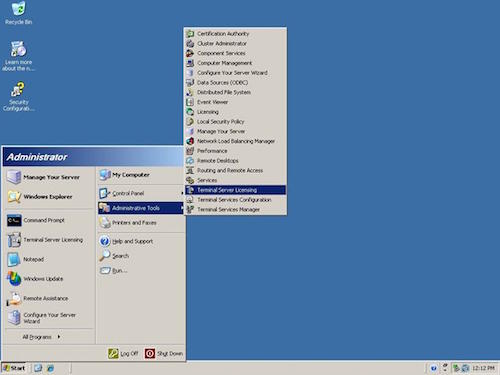The width and height of the screenshot is (500, 375).
Task: Expand Control Panel submenu arrow
Action: pyautogui.click(x=182, y=193)
